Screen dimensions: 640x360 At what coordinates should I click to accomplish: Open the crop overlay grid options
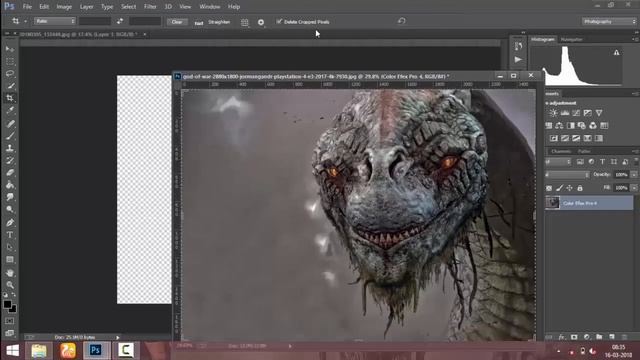[244, 22]
